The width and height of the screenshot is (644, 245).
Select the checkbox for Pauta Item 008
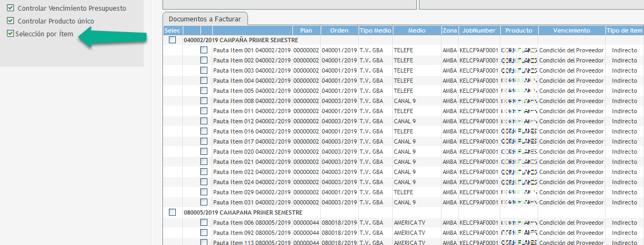(x=204, y=101)
